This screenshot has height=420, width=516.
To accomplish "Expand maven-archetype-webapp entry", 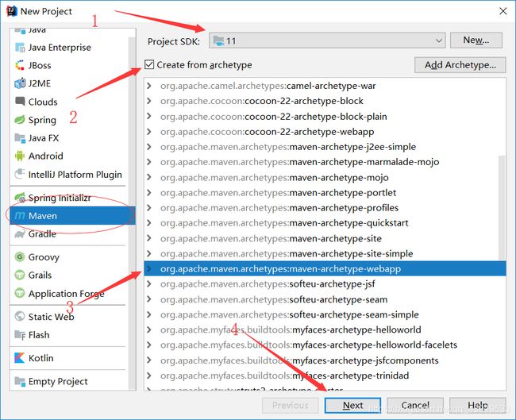I will point(149,268).
